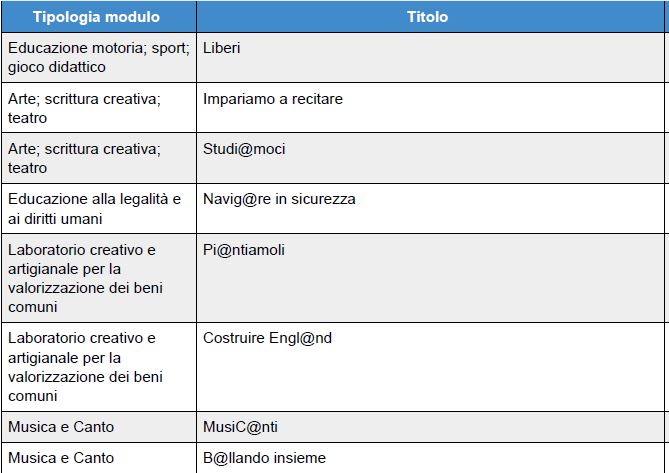Select the Impariamo a recitare title

[x=273, y=99]
